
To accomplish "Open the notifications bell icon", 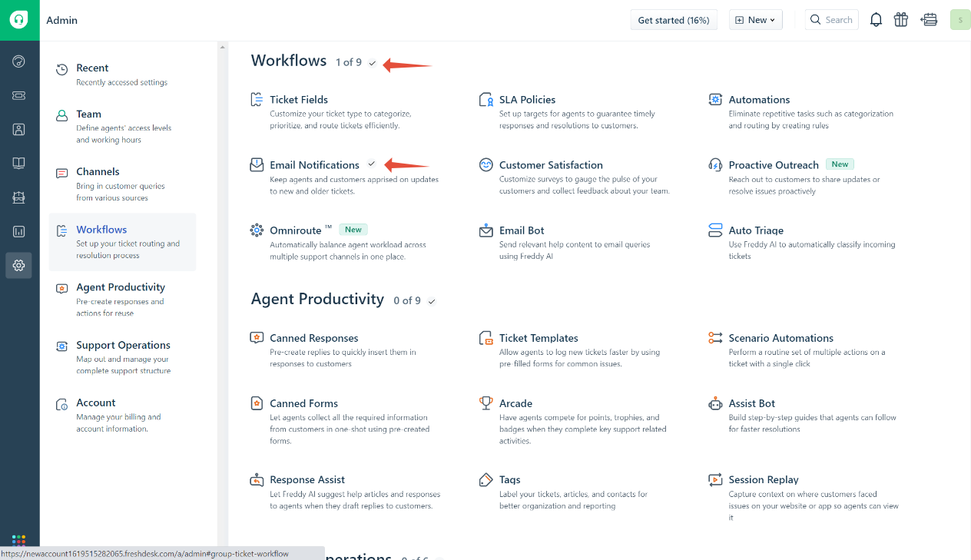I will 876,20.
